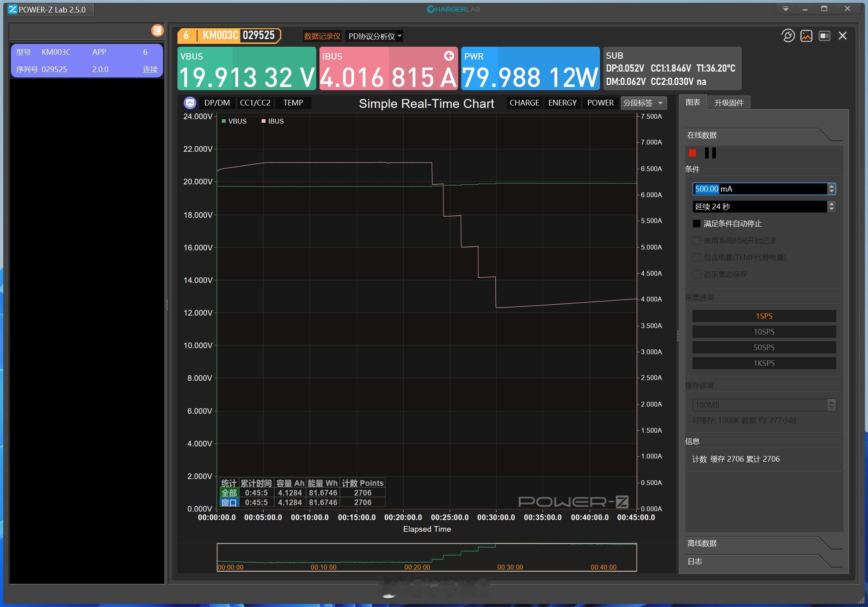Image resolution: width=868 pixels, height=607 pixels.
Task: Click the TEMP chart button
Action: tap(293, 103)
